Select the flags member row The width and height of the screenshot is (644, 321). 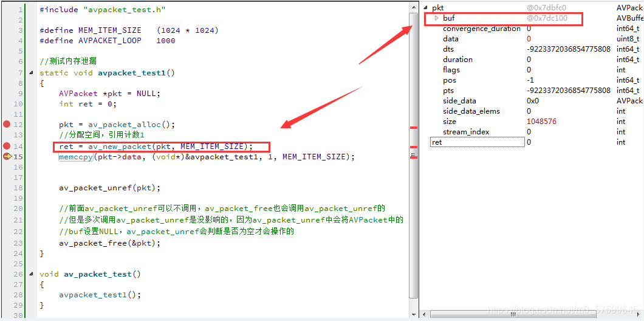[x=533, y=70]
